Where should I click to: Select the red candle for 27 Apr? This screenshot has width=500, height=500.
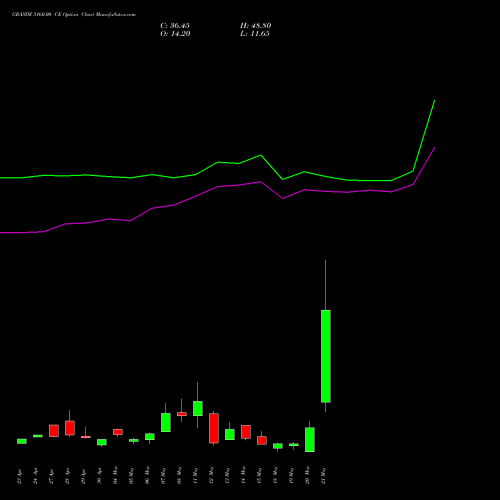(54, 430)
